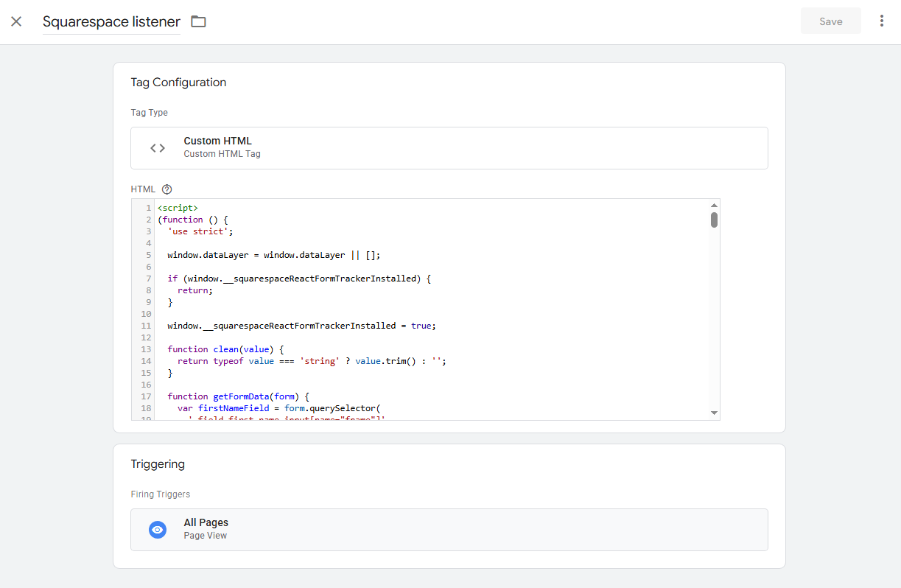Click the Page View subtitle text
This screenshot has width=901, height=588.
coord(206,536)
